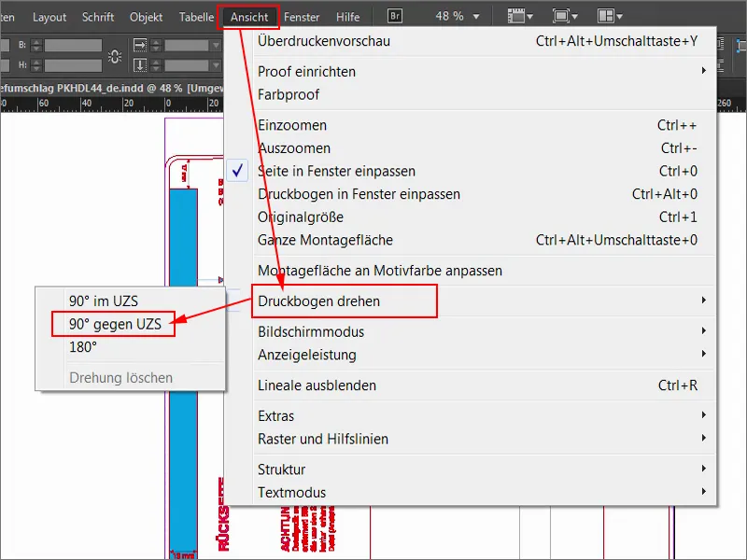Image resolution: width=747 pixels, height=560 pixels.
Task: Open the Fenster menu
Action: 301,17
